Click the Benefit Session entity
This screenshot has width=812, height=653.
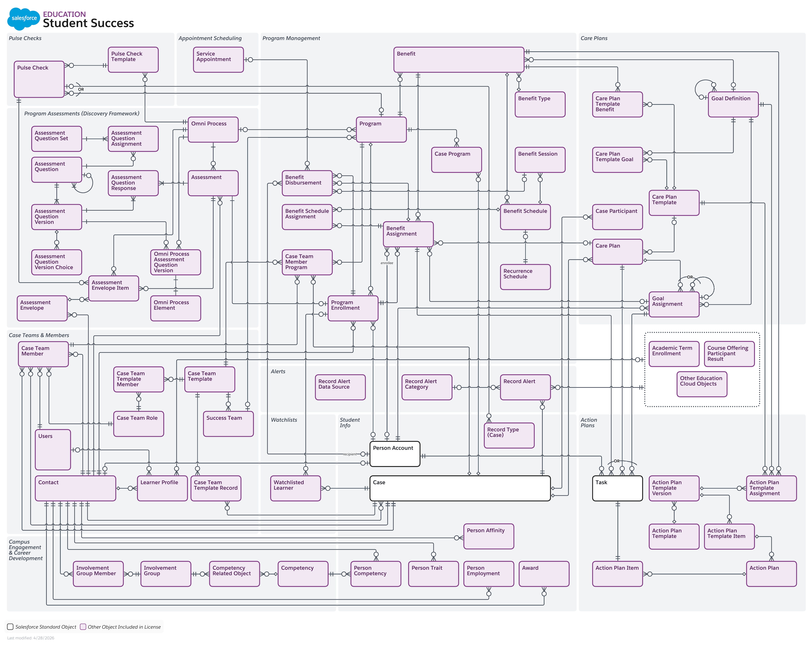(x=540, y=160)
